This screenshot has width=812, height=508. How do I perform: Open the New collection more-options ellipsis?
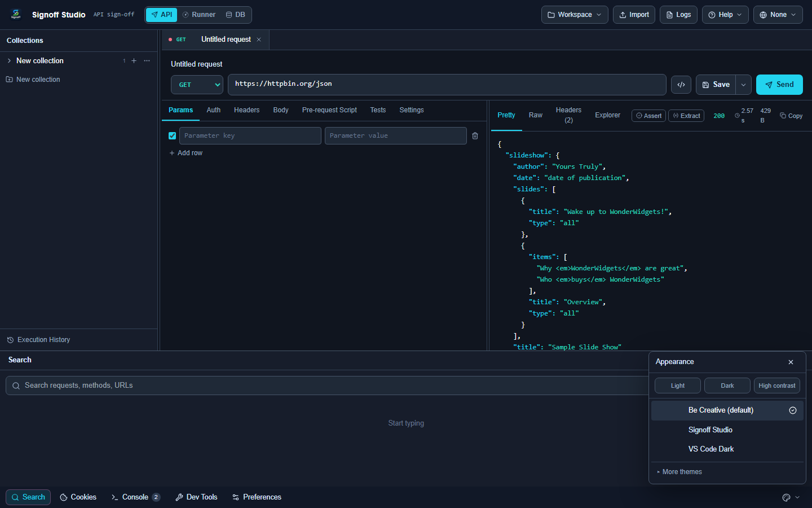(147, 60)
